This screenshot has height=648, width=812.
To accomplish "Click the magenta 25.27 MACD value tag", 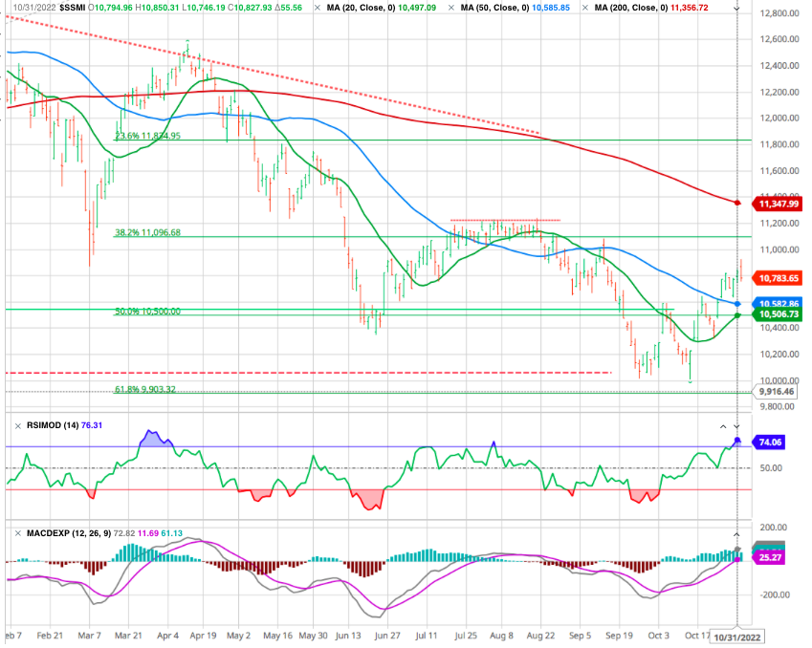I will 771,556.
